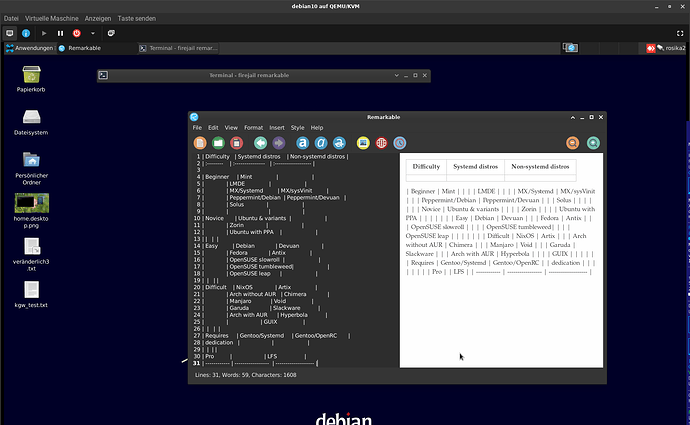Open the VM snapshots manager icon
Image resolution: width=690 pixels, height=425 pixels.
[x=111, y=33]
